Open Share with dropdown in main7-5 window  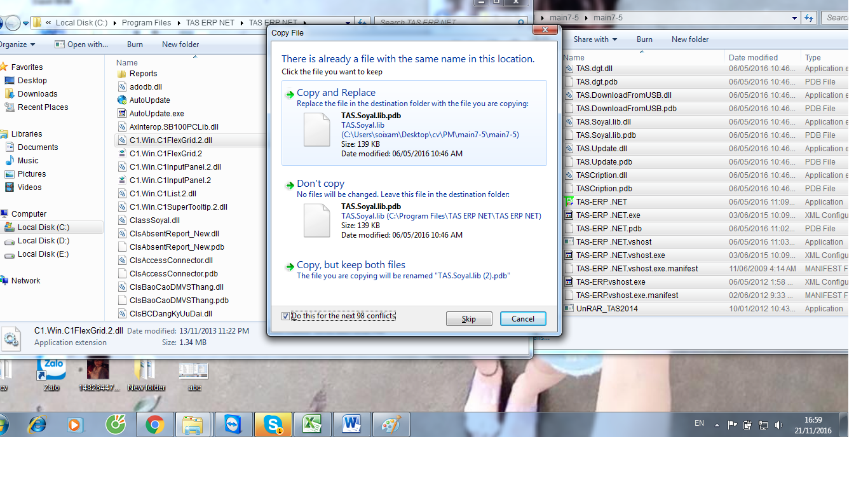pyautogui.click(x=595, y=39)
